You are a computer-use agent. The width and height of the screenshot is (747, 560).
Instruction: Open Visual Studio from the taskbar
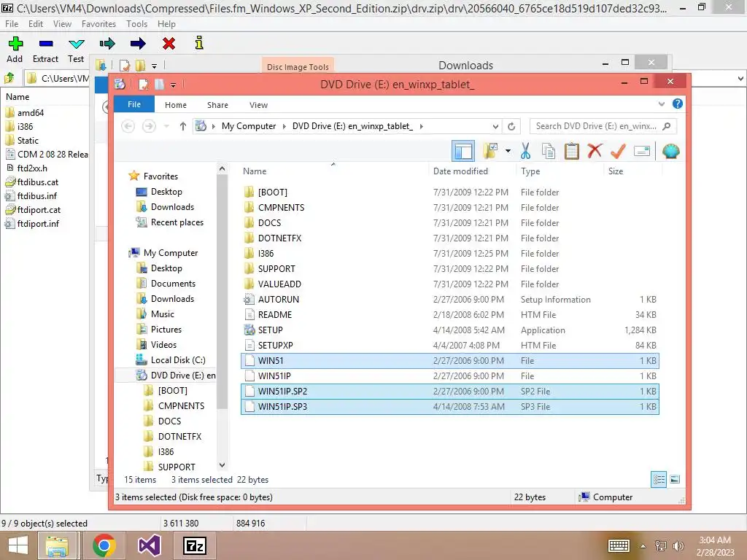click(x=149, y=545)
